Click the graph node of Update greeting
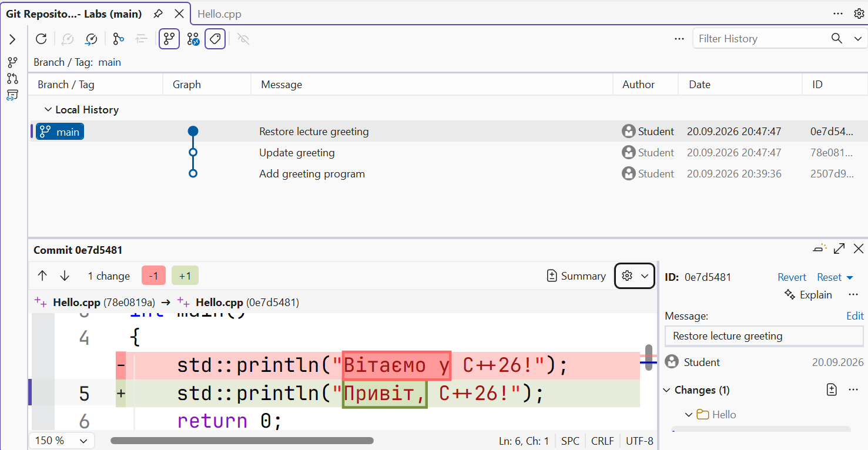Screen dimensions: 868x450 [193, 153]
